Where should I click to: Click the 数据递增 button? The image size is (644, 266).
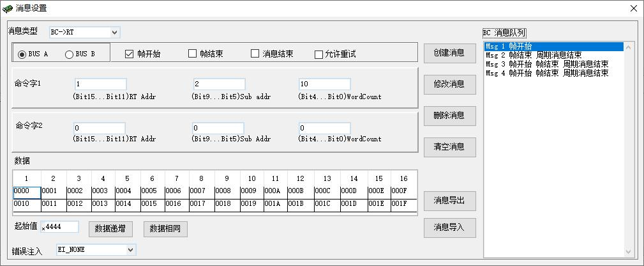(x=110, y=229)
